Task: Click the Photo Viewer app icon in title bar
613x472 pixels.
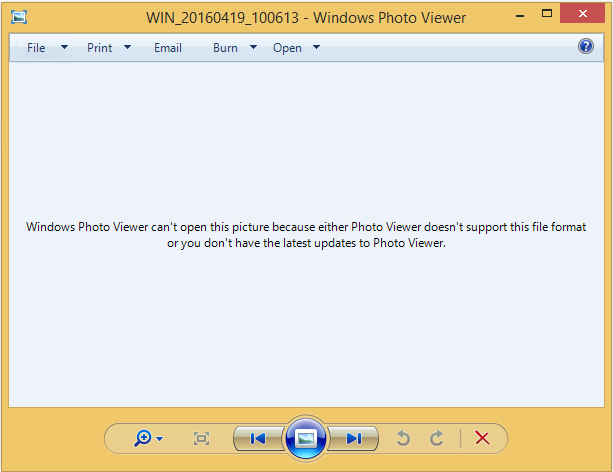Action: point(19,17)
